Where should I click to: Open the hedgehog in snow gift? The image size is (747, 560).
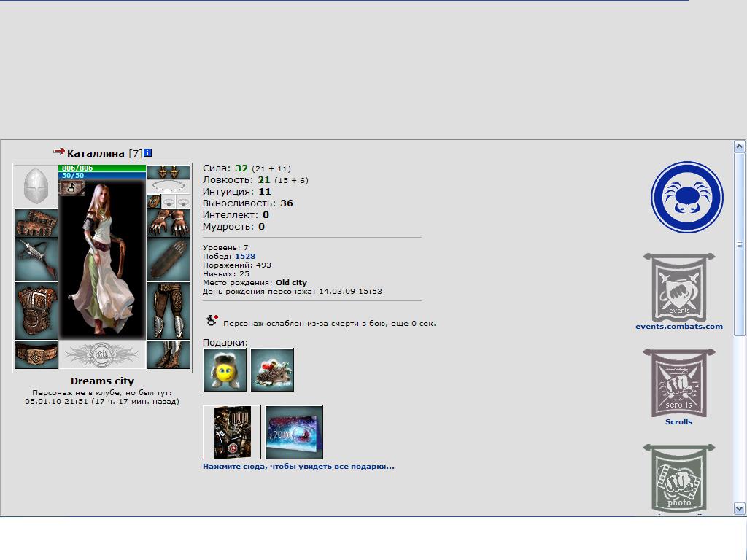point(273,370)
